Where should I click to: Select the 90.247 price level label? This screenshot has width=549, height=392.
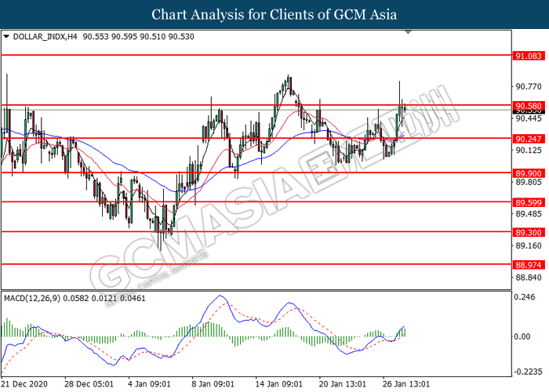[529, 139]
